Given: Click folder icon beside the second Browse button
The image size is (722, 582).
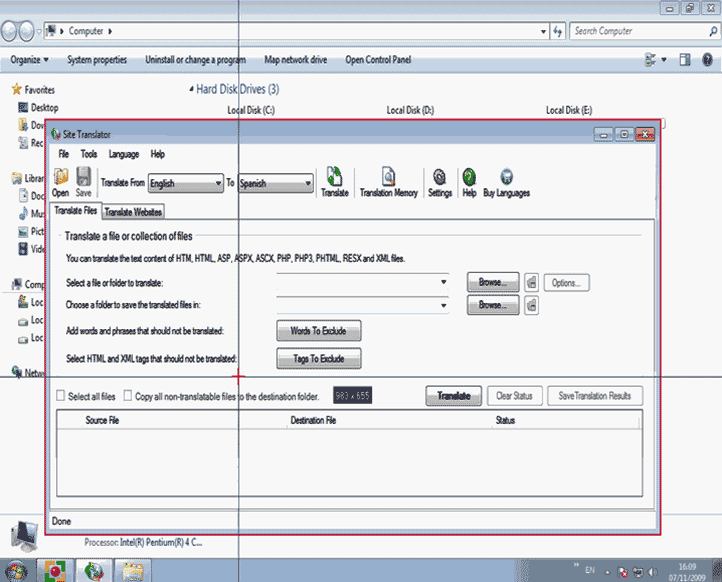Looking at the screenshot, I should (531, 305).
